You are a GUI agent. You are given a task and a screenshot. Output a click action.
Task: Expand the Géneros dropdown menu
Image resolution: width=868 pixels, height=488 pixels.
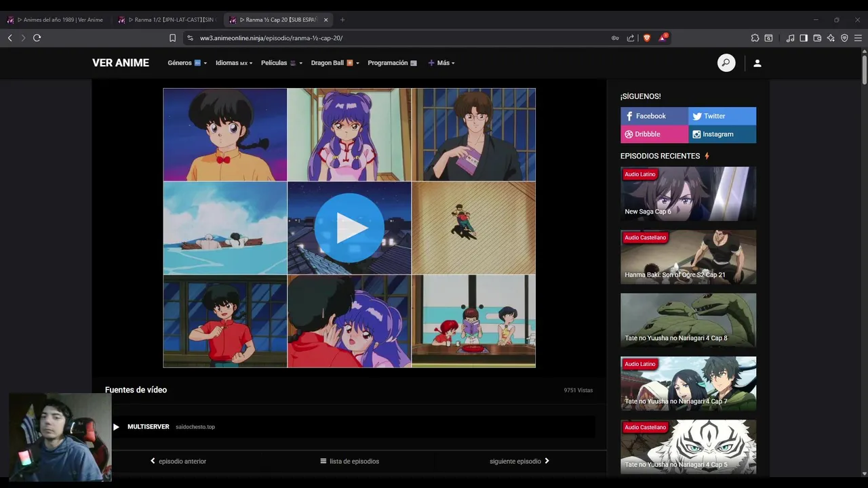[187, 63]
